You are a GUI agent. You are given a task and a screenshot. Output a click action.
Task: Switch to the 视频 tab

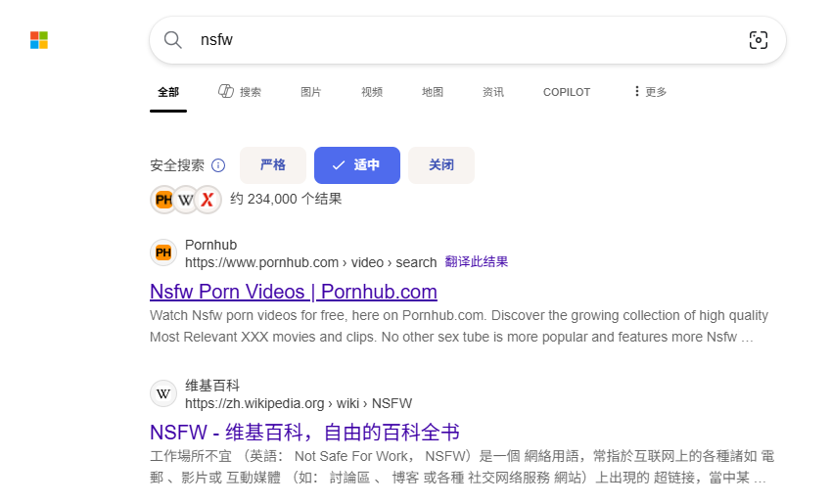pyautogui.click(x=372, y=92)
